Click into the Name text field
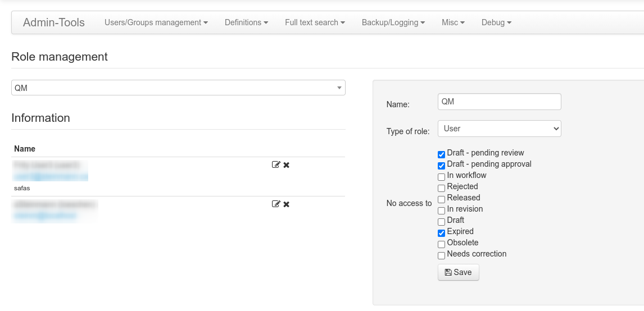 pyautogui.click(x=499, y=102)
